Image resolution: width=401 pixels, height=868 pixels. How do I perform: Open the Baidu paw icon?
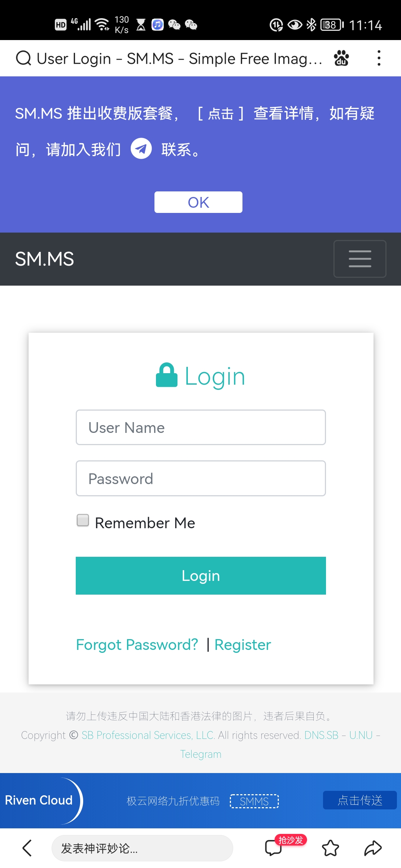coord(341,58)
